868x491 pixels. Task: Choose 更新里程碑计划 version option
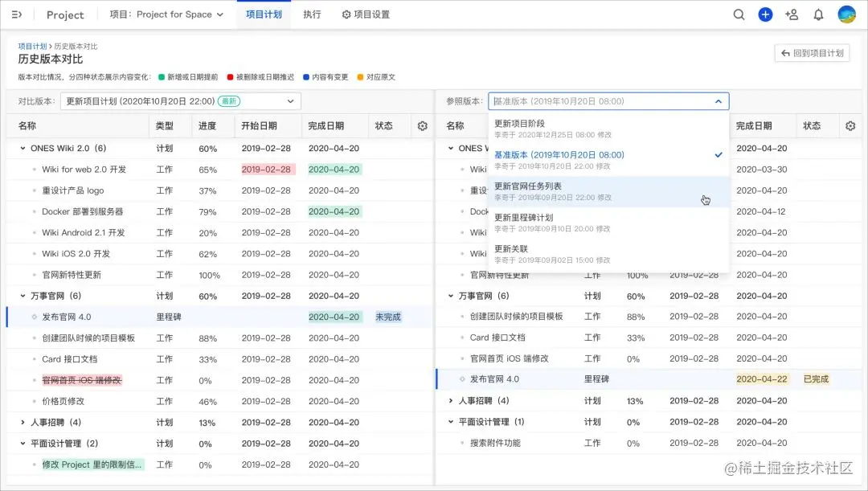608,223
